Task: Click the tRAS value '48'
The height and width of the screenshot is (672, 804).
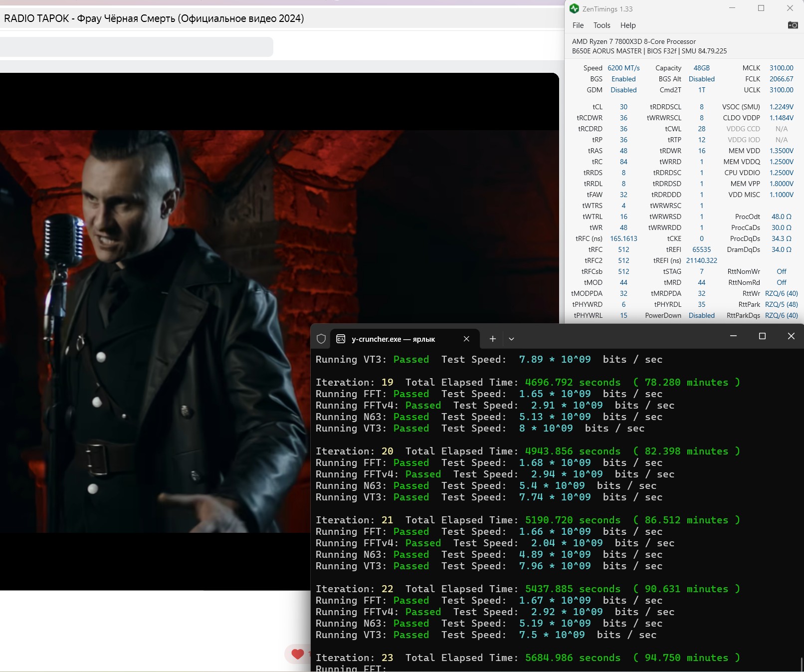Action: point(623,151)
